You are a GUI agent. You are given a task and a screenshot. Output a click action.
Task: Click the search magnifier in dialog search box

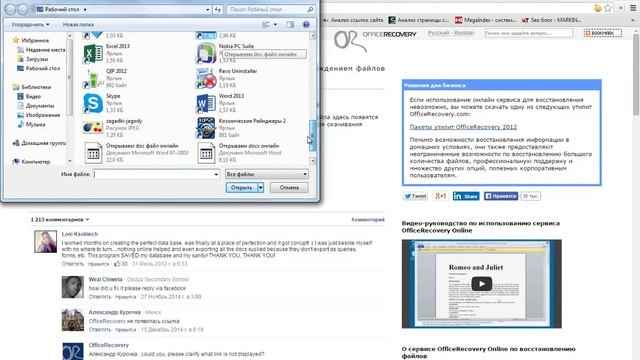point(310,9)
